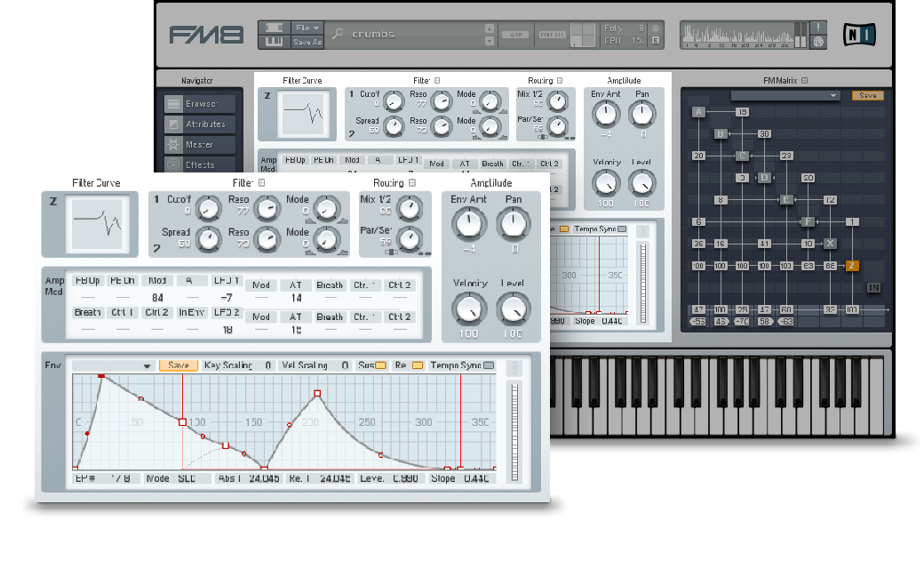Select operator D in the FM Matrix
The image size is (924, 569).
(764, 178)
